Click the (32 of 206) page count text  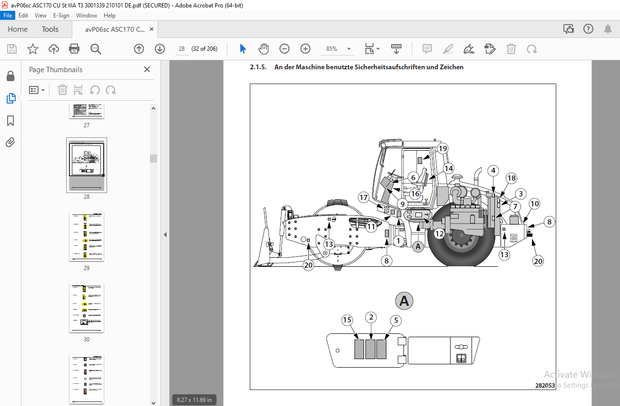point(204,49)
